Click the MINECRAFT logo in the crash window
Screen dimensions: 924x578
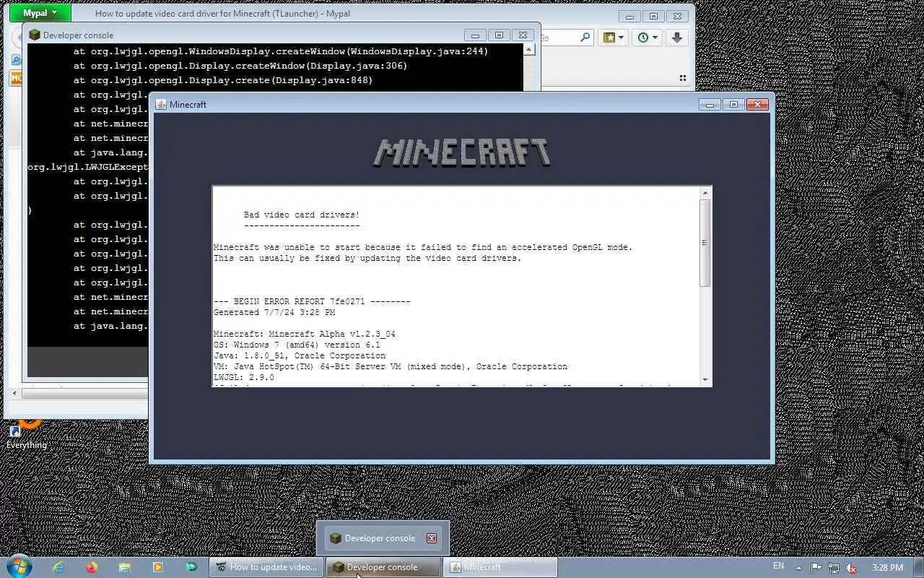462,153
